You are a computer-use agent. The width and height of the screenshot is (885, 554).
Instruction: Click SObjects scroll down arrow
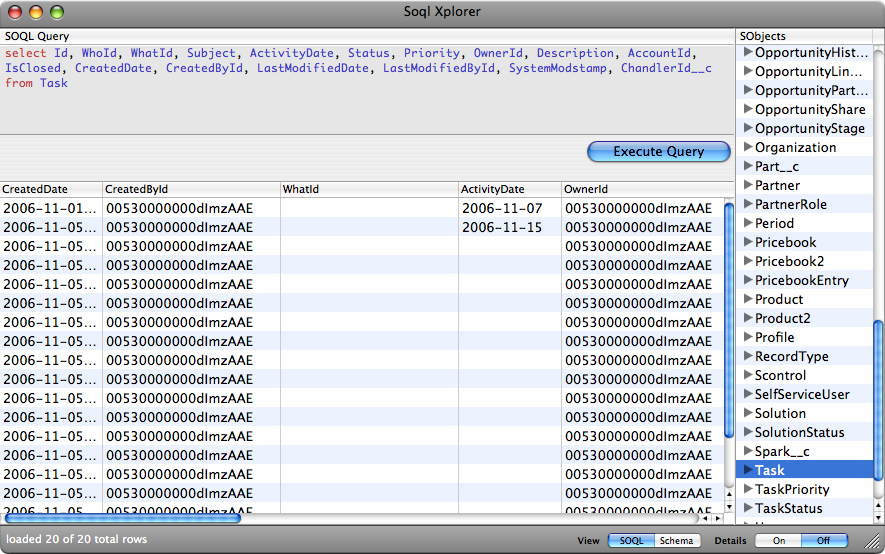point(878,517)
